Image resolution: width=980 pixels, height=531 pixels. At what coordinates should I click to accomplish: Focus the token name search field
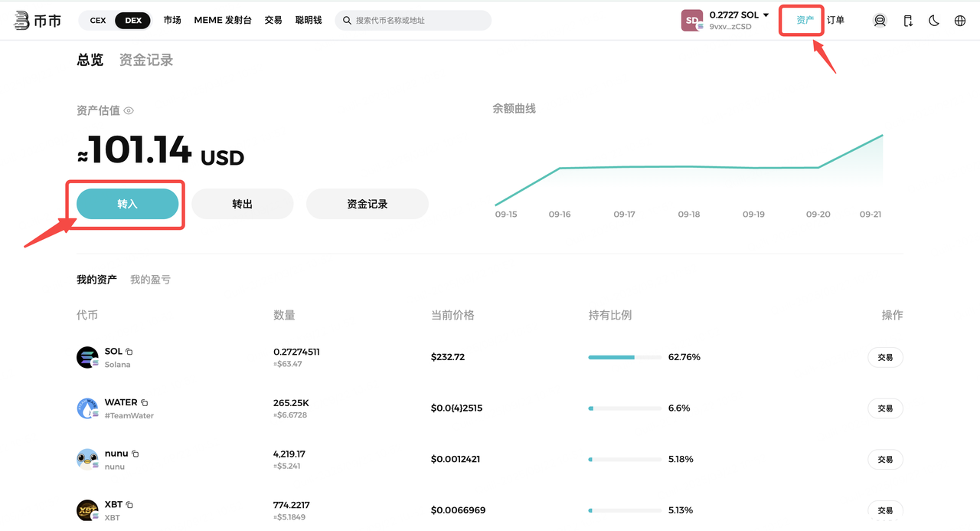tap(420, 21)
